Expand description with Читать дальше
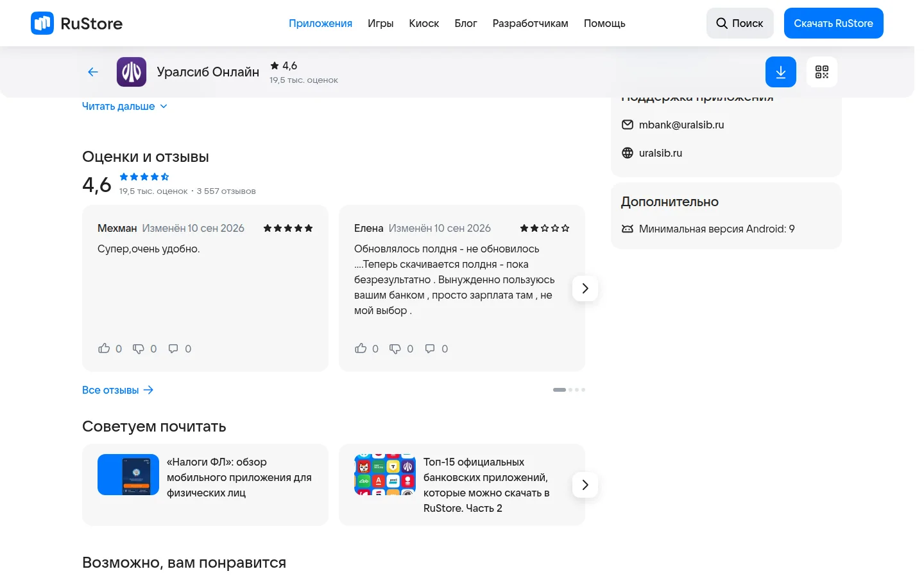 [124, 106]
